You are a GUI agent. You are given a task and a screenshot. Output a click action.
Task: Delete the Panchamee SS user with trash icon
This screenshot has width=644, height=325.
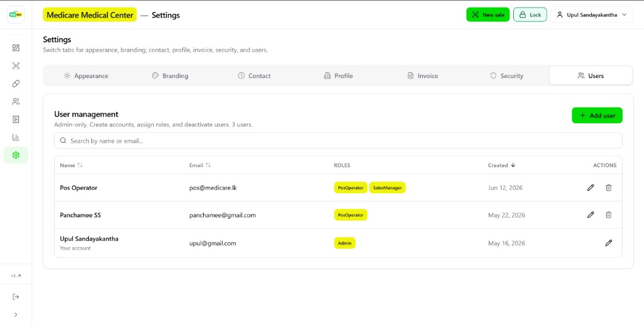tap(609, 214)
